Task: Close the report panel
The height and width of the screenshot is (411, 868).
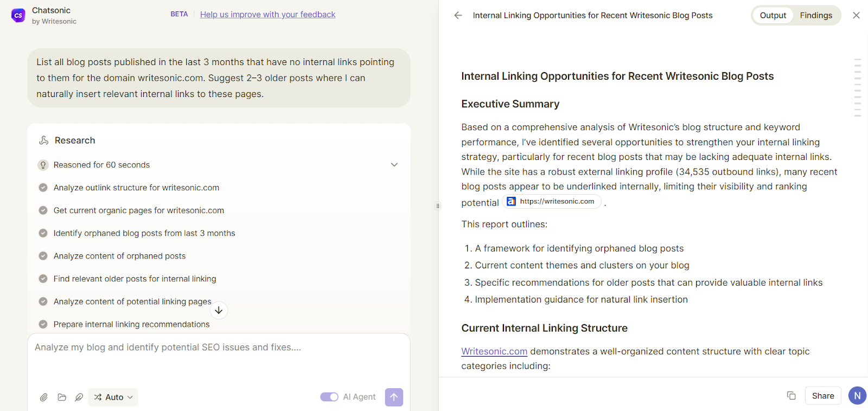Action: tap(856, 15)
